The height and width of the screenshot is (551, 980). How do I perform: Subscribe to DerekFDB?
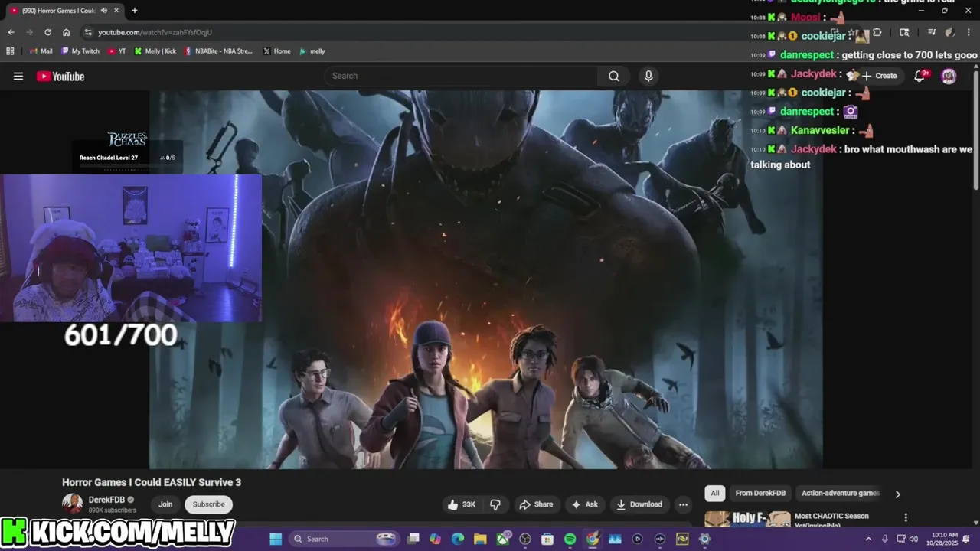point(209,504)
